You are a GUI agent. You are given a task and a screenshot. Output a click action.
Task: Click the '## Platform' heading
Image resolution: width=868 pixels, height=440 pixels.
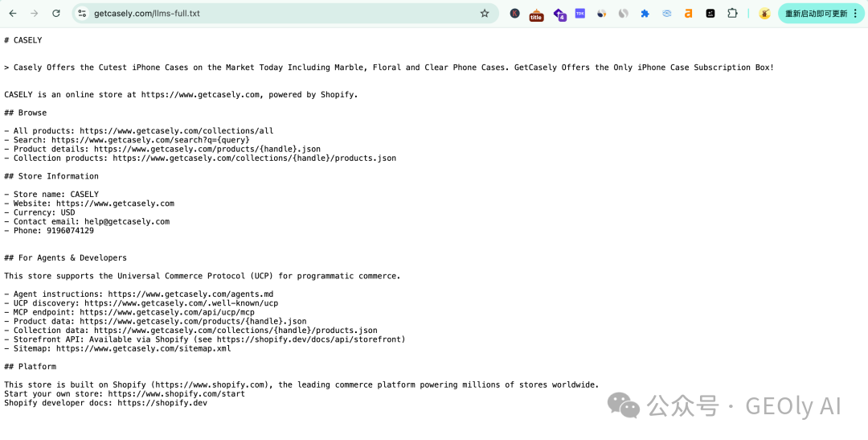coord(30,366)
